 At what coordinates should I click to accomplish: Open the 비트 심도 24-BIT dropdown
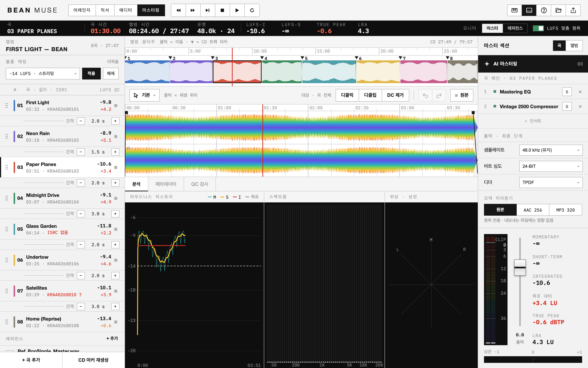coord(551,166)
